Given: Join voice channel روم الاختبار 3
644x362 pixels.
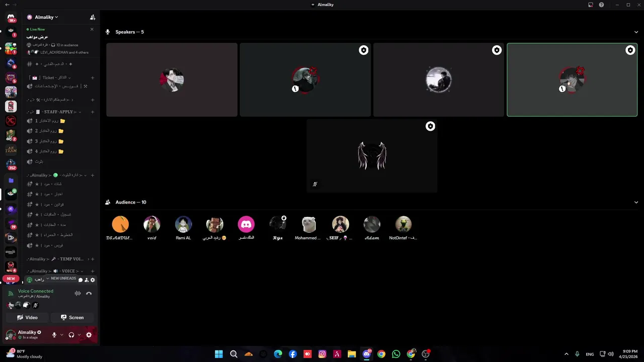Looking at the screenshot, I should pyautogui.click(x=60, y=141).
